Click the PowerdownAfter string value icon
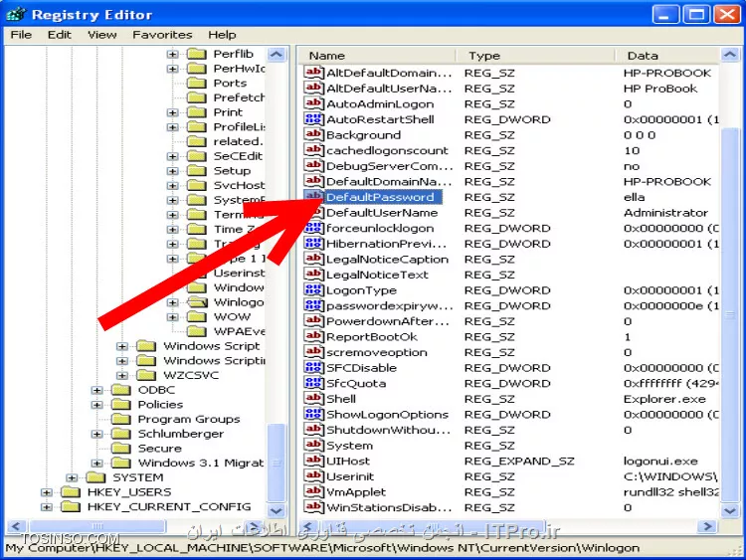The width and height of the screenshot is (746, 560). tap(313, 320)
